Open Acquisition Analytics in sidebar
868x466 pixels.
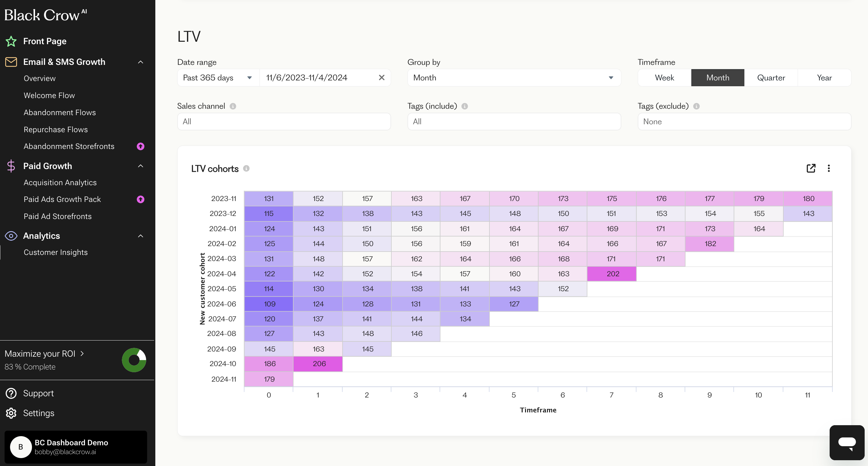pos(60,182)
